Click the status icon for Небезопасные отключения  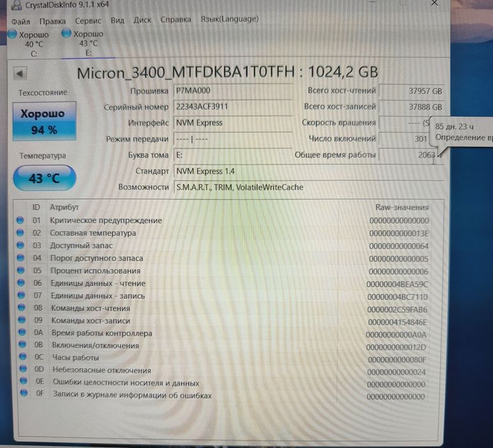(23, 369)
